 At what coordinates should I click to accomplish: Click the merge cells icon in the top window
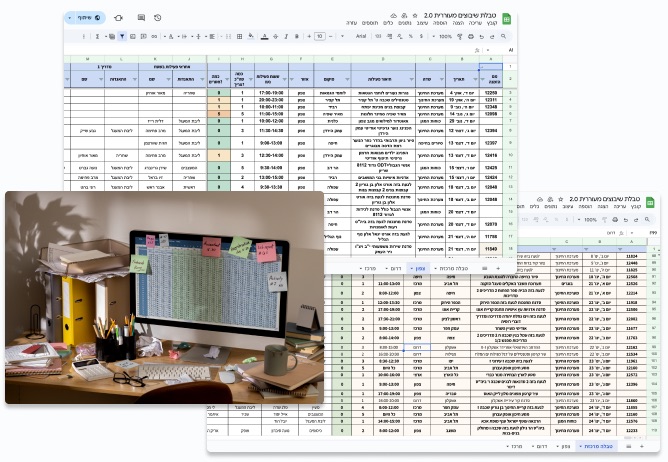click(228, 37)
